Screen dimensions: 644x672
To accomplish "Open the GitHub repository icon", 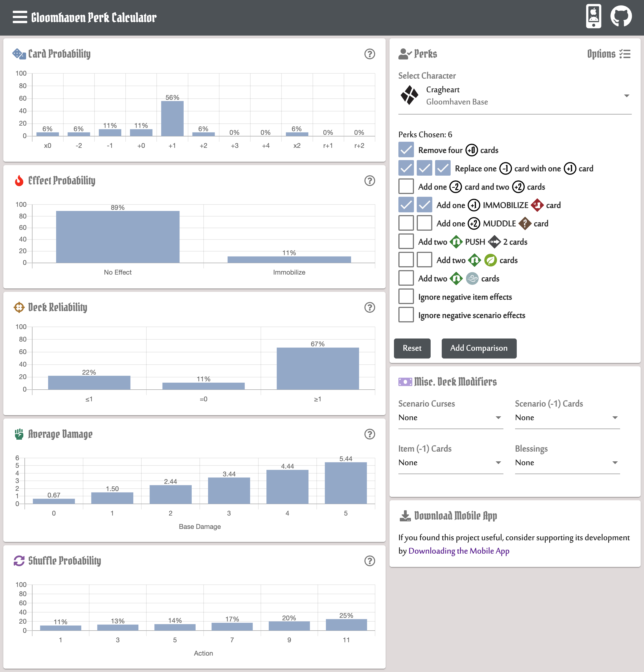I will [x=621, y=16].
